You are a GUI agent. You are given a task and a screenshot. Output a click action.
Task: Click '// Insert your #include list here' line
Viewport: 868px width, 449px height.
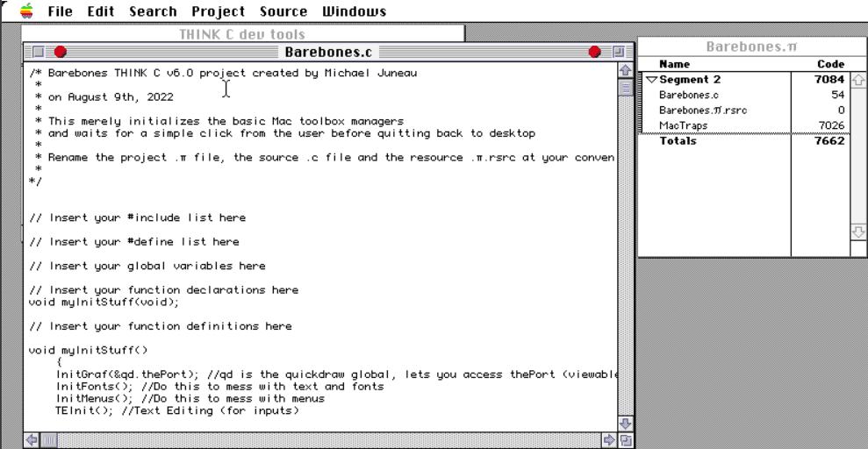137,217
